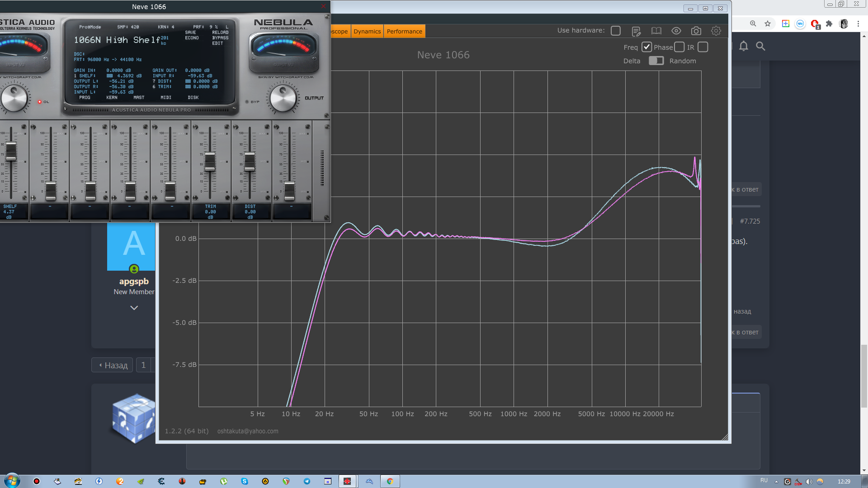Open Chrome extensions puzzle icon
Screen dimensions: 868x488
(829, 23)
